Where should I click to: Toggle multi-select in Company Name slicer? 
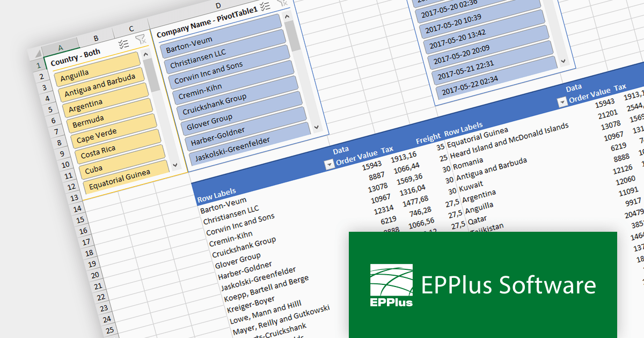[x=265, y=6]
